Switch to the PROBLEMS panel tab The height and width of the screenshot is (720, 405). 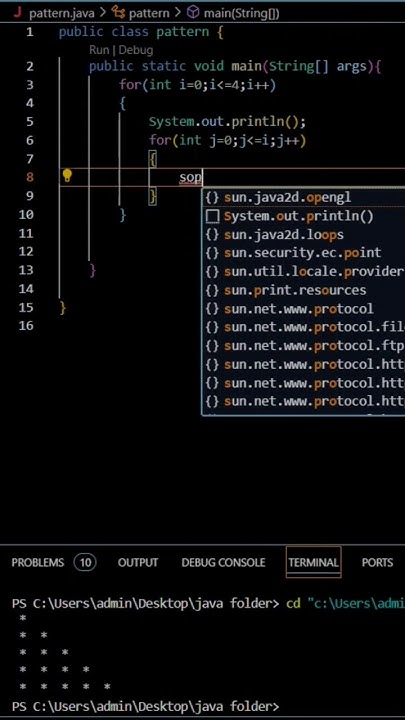point(38,562)
